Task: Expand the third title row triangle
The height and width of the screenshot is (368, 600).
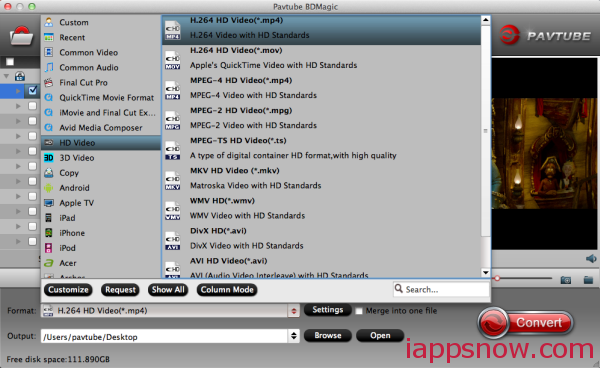Action: (18, 121)
